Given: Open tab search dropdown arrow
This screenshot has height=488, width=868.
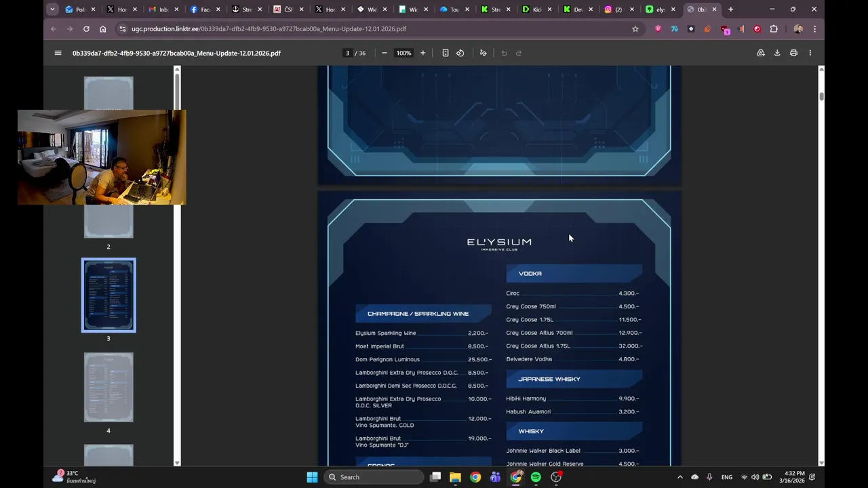Looking at the screenshot, I should (x=52, y=9).
